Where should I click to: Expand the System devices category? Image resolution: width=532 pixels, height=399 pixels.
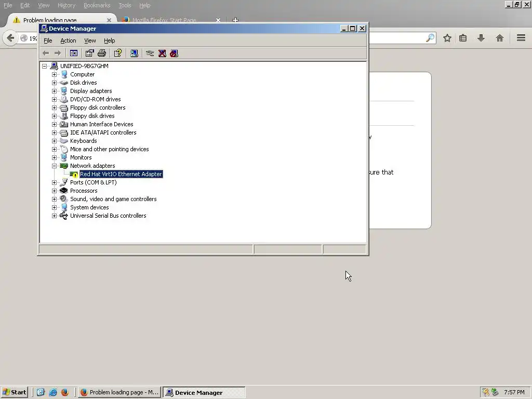tap(54, 207)
